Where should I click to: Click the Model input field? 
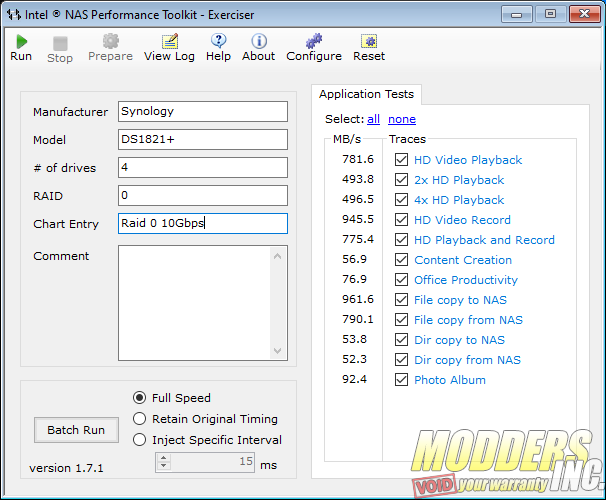(x=203, y=139)
